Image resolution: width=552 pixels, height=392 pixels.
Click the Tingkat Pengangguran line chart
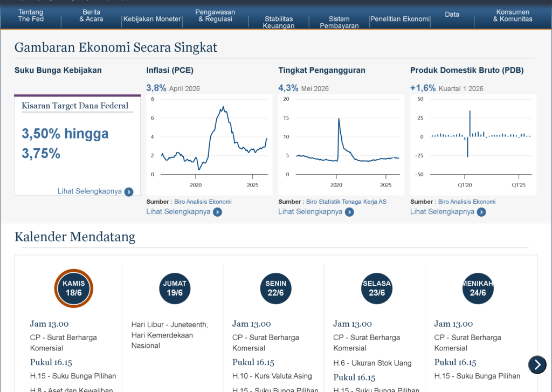point(341,145)
